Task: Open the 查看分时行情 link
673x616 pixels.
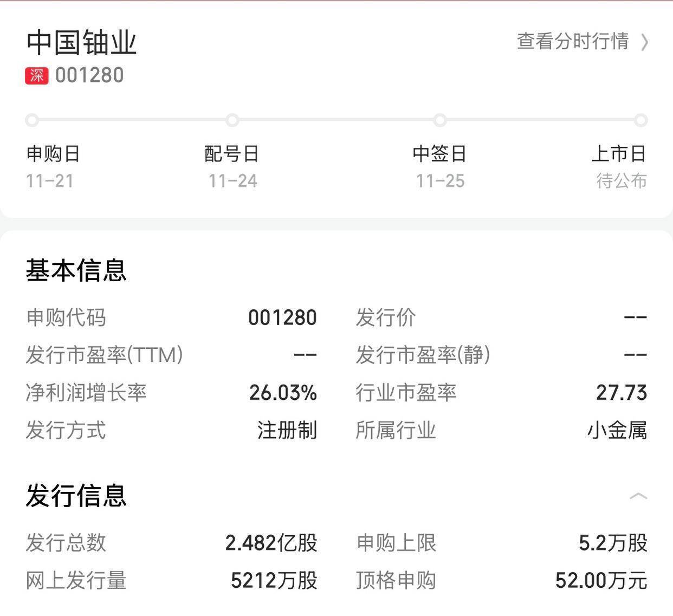Action: coord(573,41)
